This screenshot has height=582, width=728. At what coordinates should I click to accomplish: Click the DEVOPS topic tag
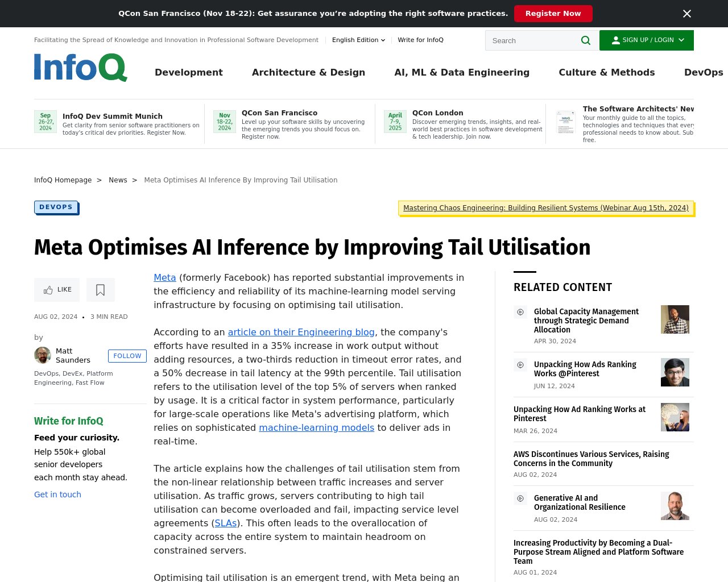pyautogui.click(x=56, y=207)
